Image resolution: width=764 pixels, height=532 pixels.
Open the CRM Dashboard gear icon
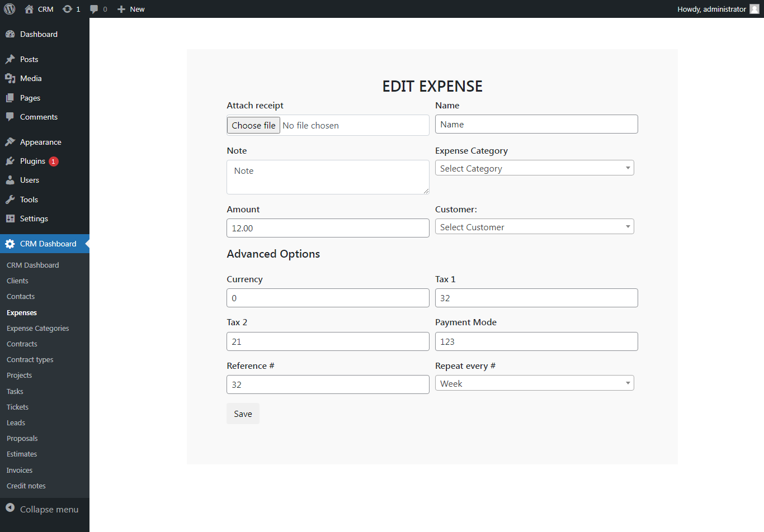pos(11,243)
